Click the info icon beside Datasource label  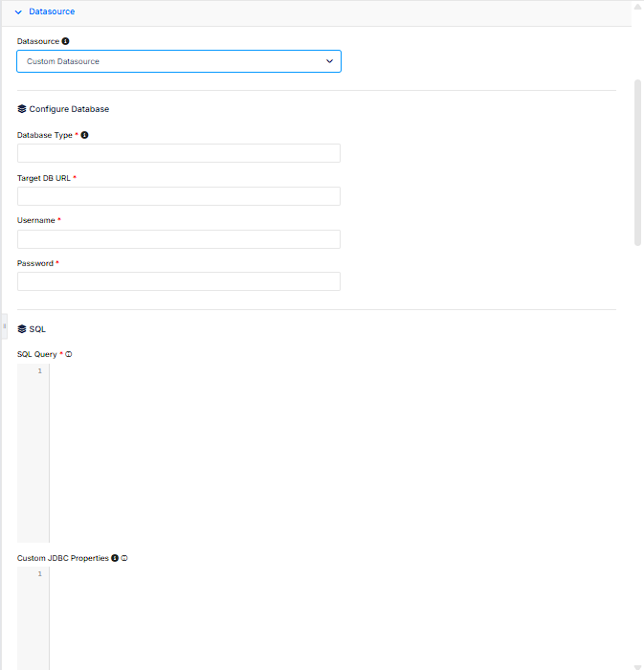click(65, 41)
